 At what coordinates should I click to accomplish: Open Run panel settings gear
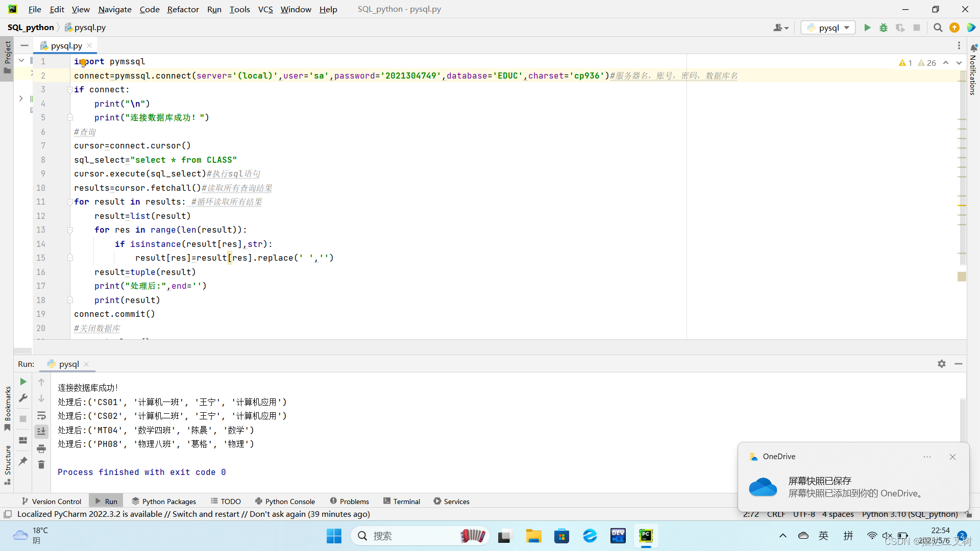[x=942, y=364]
